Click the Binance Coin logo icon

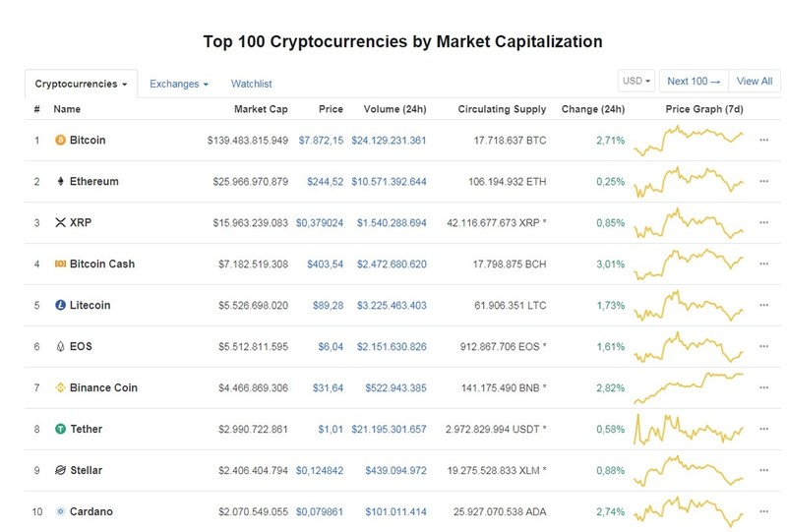click(x=60, y=387)
